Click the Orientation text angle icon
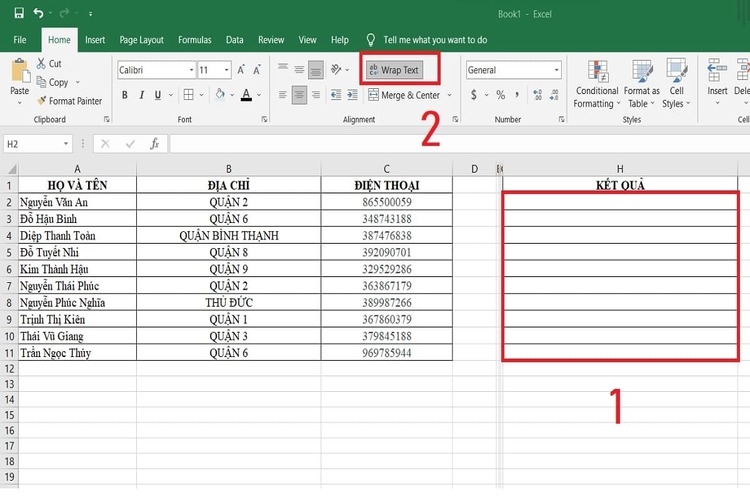 pyautogui.click(x=336, y=69)
